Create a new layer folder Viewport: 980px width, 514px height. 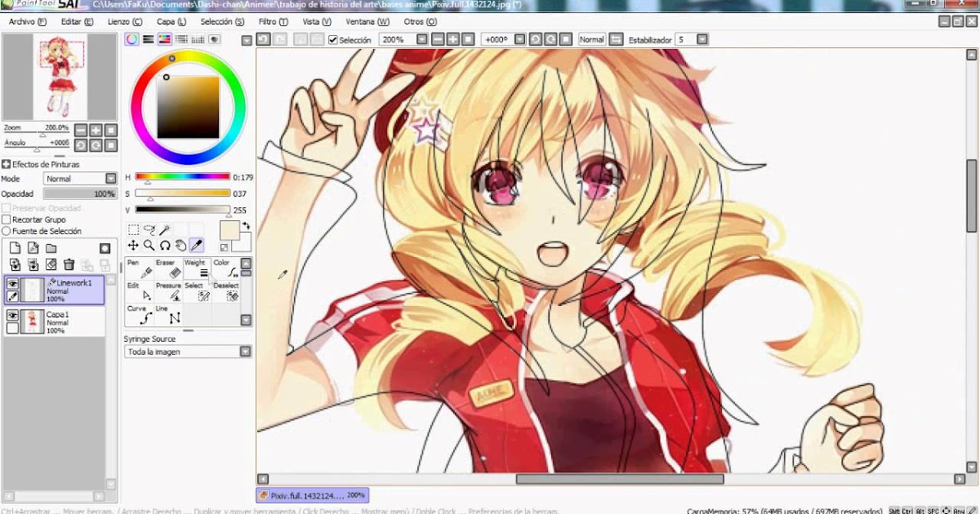(51, 248)
